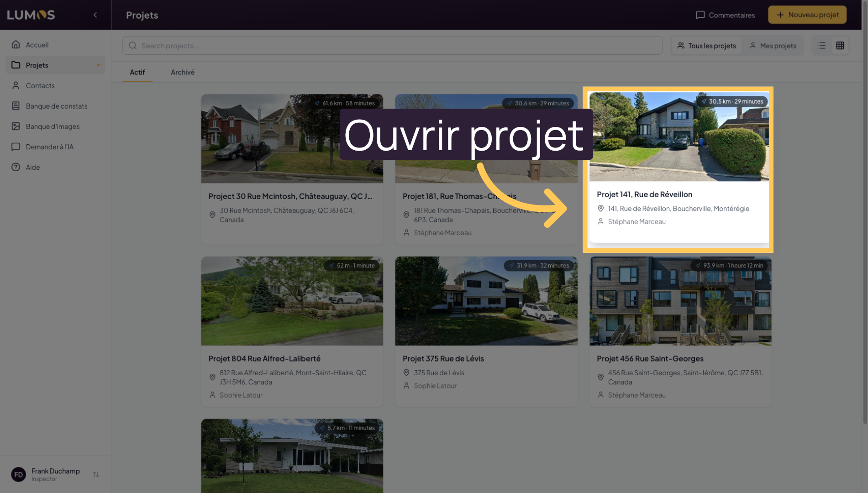This screenshot has height=493, width=868.
Task: Click address 141, Rue de Réveillon, Boucherville
Action: tap(679, 209)
